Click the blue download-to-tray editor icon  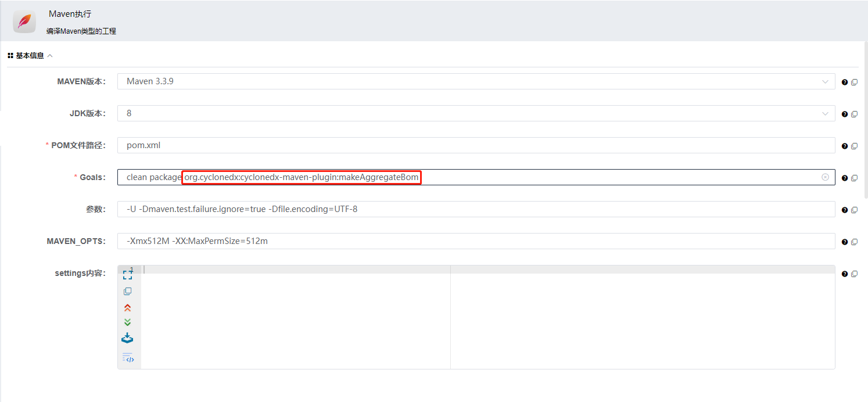128,338
